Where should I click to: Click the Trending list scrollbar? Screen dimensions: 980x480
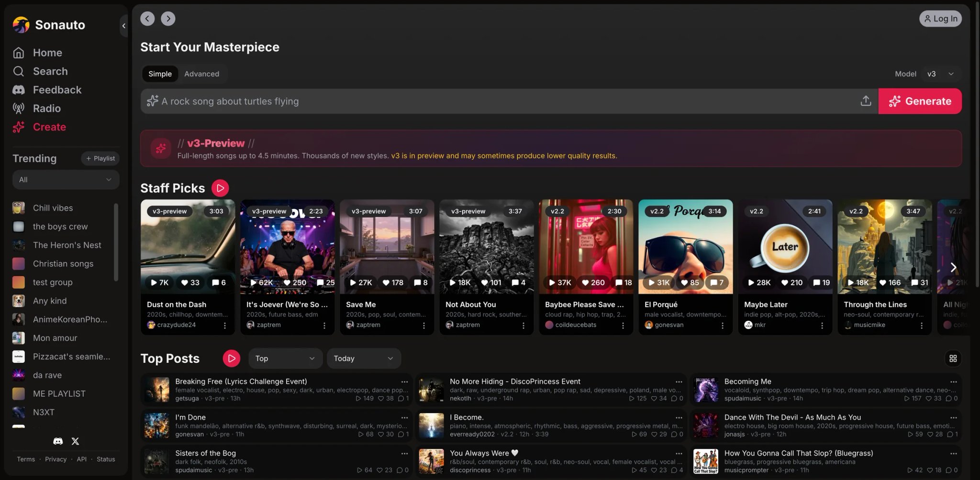[116, 242]
